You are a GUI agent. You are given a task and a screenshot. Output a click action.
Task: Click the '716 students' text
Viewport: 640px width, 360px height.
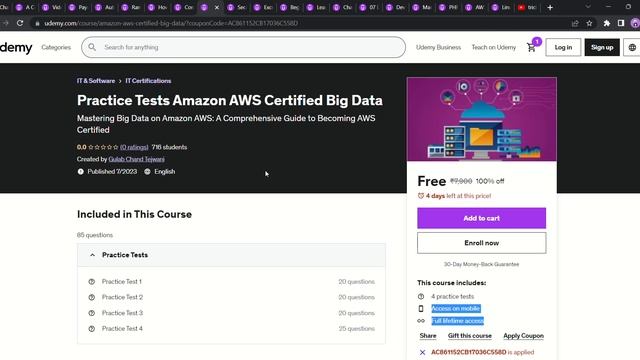tap(169, 147)
